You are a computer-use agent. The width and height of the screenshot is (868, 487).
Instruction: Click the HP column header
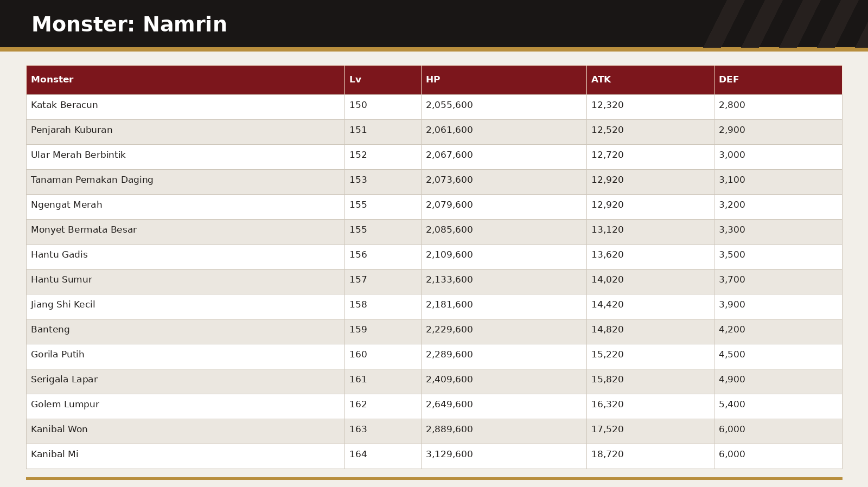pos(503,80)
